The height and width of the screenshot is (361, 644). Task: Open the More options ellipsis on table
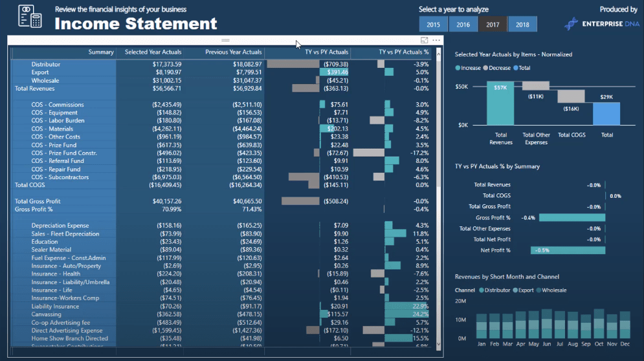click(436, 40)
